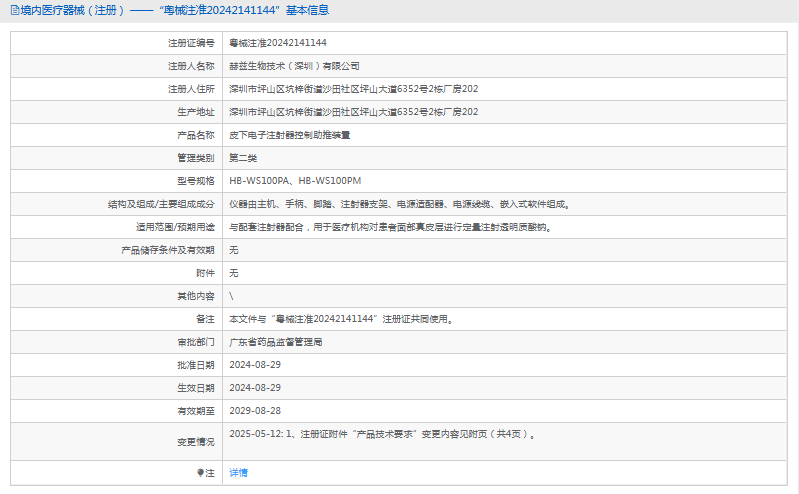Click the 生效日期 label
This screenshot has width=799, height=494.
196,388
